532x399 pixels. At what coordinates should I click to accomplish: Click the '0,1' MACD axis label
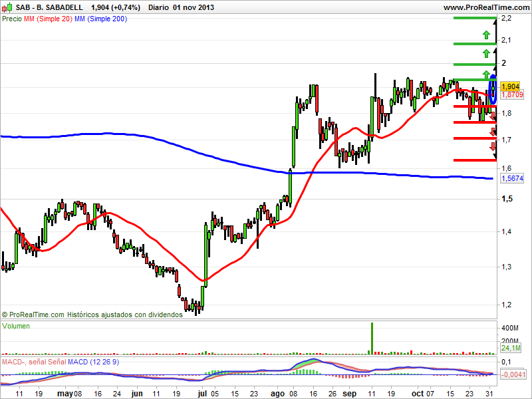506,362
